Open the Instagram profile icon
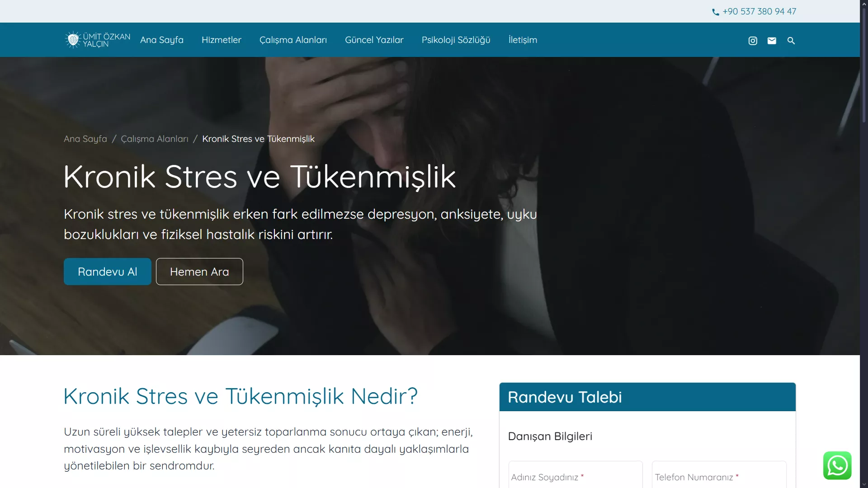868x488 pixels. [753, 41]
